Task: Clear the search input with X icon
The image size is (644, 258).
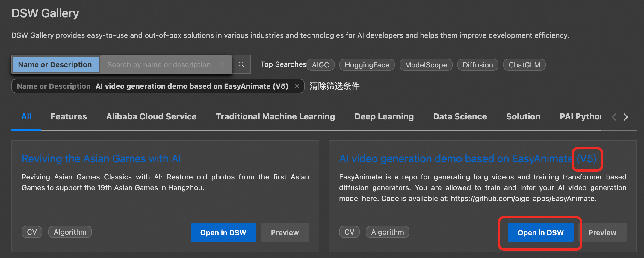Action: click(222, 64)
